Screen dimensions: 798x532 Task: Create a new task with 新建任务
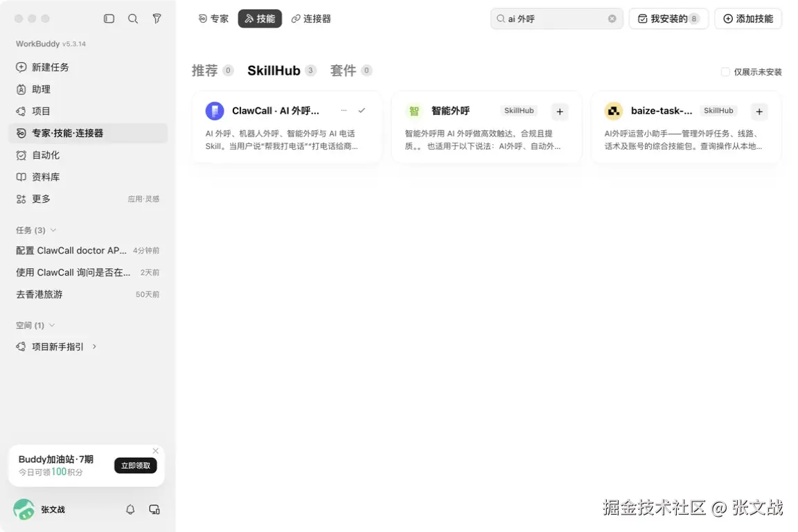(88, 67)
